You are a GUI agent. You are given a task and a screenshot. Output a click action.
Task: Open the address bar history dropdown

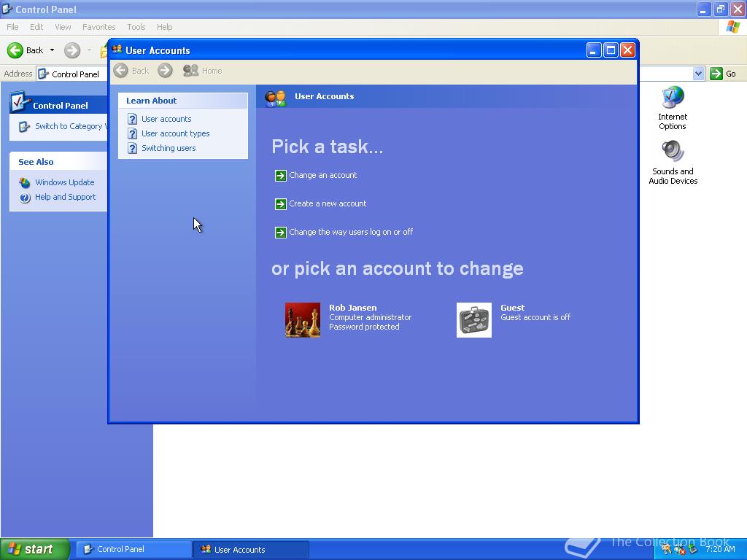(x=697, y=73)
